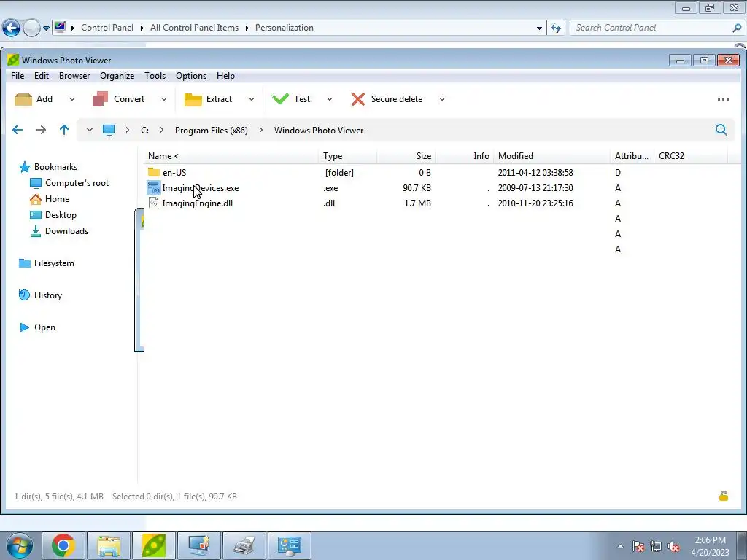The height and width of the screenshot is (560, 747).
Task: Expand the chevron after C: in breadcrumb
Action: tap(162, 130)
